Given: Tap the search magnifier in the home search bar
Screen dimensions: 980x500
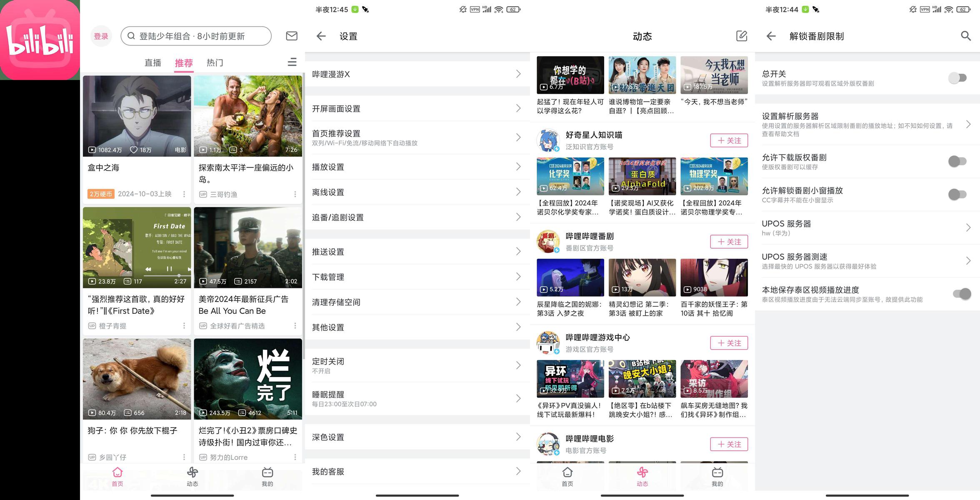Looking at the screenshot, I should pyautogui.click(x=131, y=36).
